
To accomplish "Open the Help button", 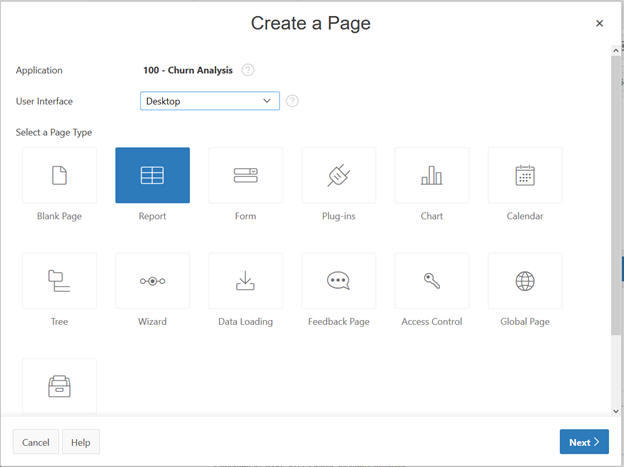I will (x=81, y=442).
